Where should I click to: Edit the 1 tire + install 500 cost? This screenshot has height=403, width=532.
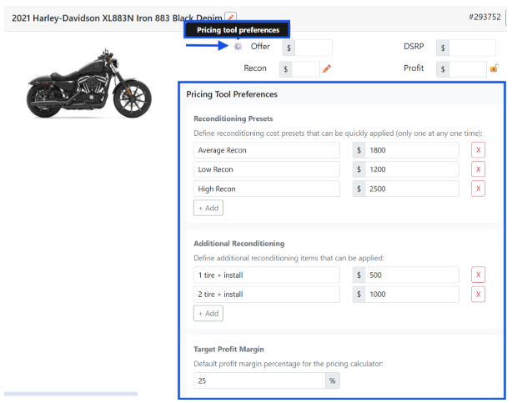[412, 275]
